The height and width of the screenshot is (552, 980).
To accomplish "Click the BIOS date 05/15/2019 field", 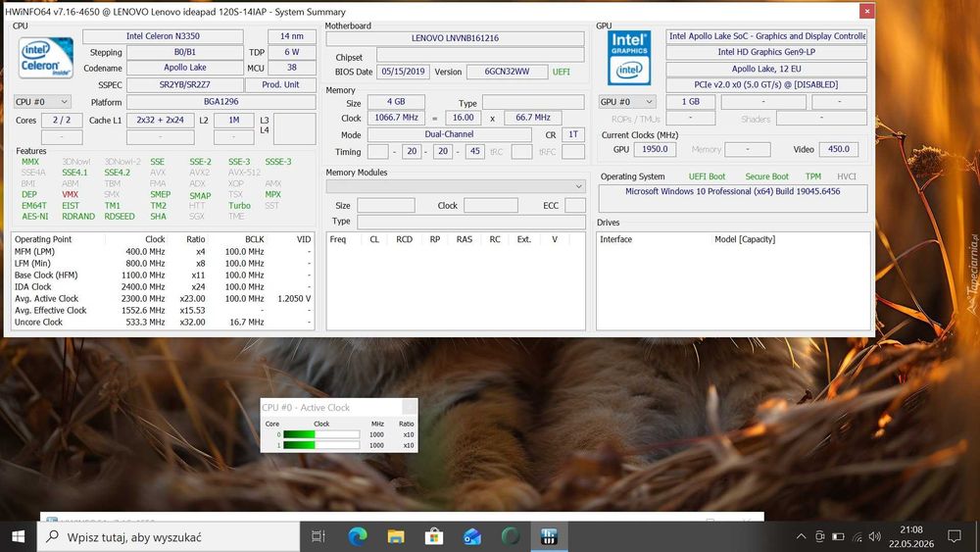I will click(403, 72).
